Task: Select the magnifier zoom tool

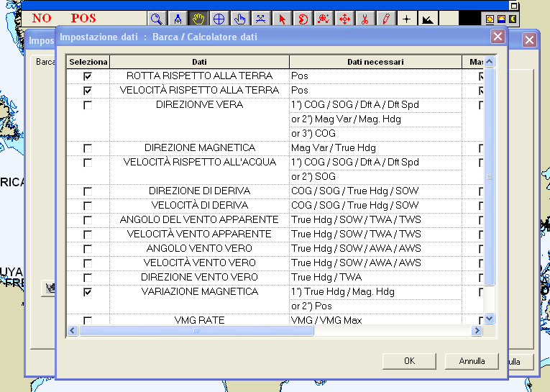Action: tap(157, 19)
